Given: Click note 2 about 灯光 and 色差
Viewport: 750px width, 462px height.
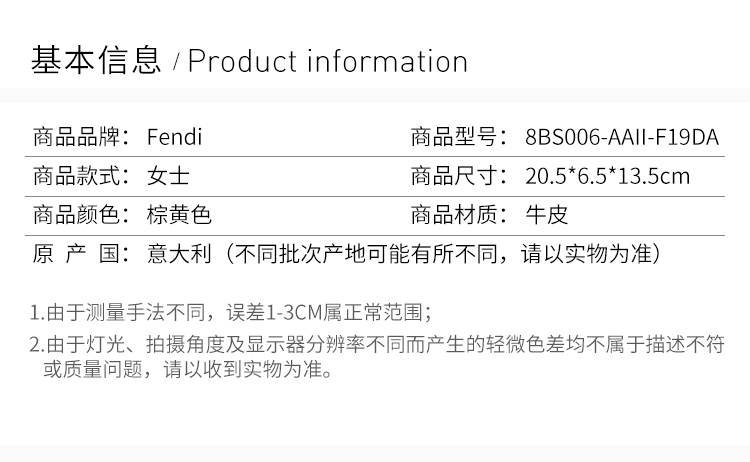Looking at the screenshot, I should [x=377, y=344].
